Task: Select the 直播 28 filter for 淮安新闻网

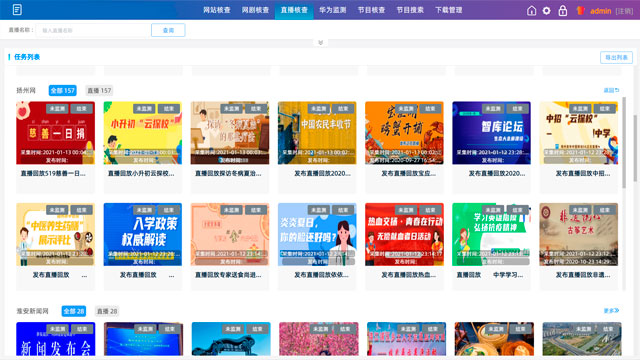Action: click(x=107, y=311)
